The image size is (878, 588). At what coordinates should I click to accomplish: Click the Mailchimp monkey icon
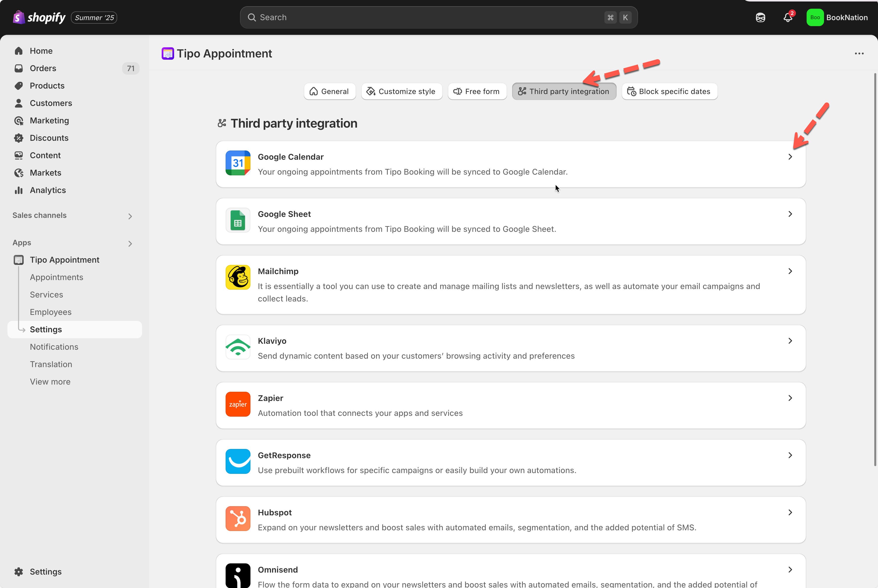click(238, 278)
